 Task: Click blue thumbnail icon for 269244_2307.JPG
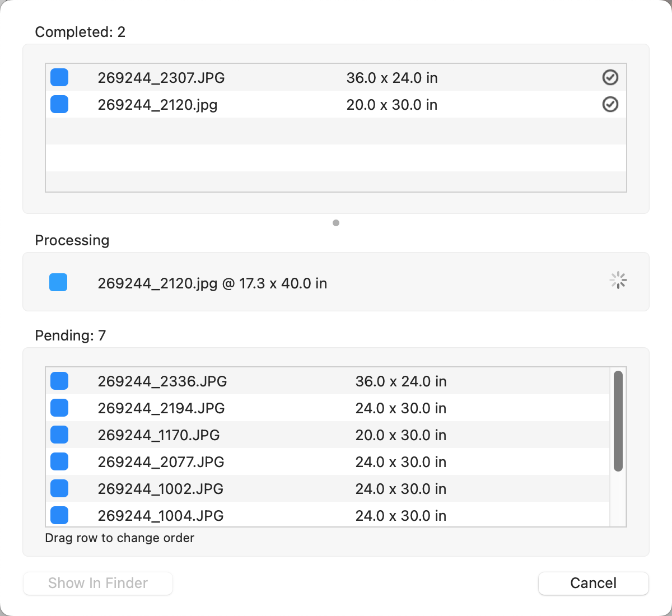[x=59, y=77]
